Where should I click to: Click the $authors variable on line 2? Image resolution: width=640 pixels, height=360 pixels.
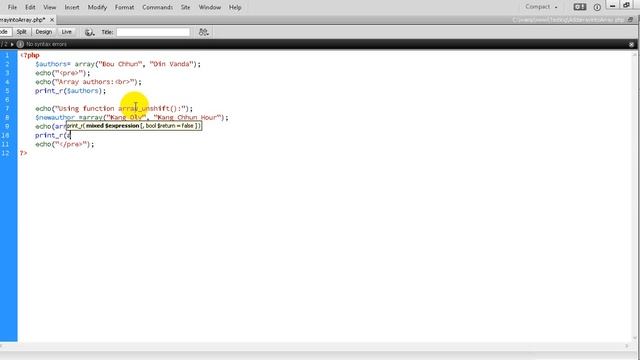point(51,64)
